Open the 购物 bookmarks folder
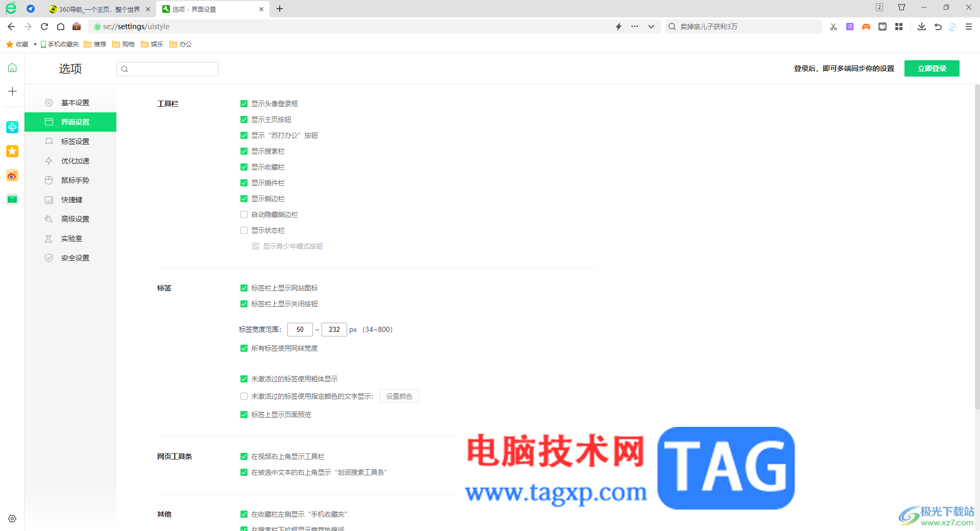The image size is (980, 531). [124, 44]
